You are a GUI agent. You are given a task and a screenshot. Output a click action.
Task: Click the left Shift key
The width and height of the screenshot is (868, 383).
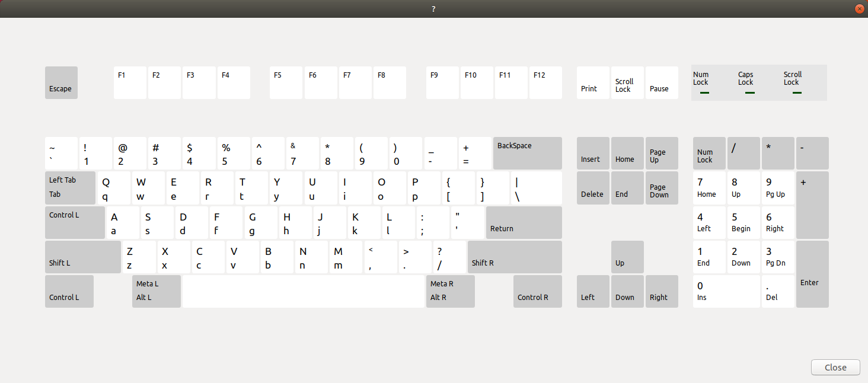point(82,257)
